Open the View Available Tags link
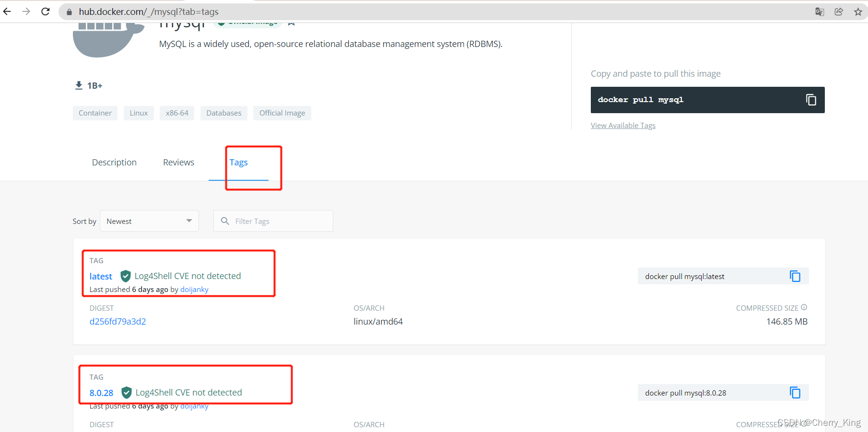 pos(623,126)
